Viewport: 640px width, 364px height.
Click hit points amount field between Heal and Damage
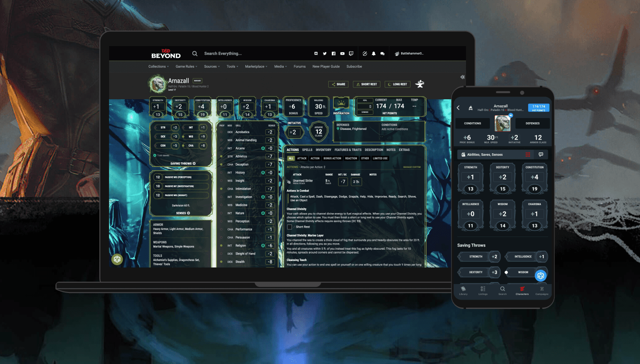364,106
